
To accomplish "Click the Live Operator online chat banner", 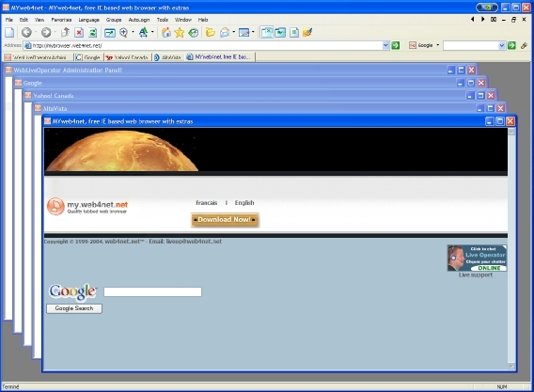I will 477,259.
